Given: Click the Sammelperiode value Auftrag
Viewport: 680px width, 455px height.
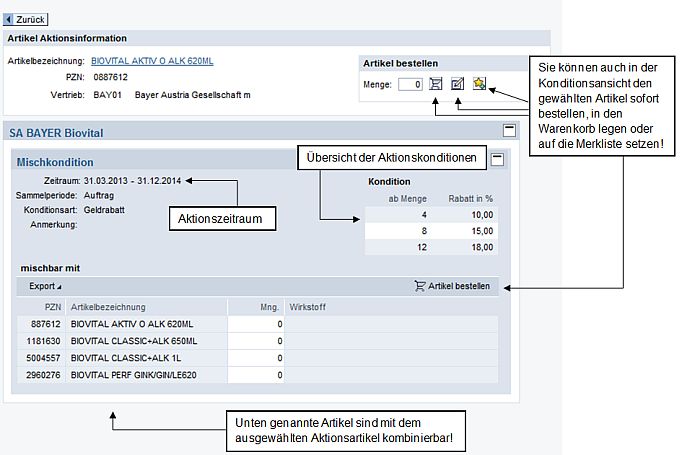Looking at the screenshot, I should tap(99, 196).
